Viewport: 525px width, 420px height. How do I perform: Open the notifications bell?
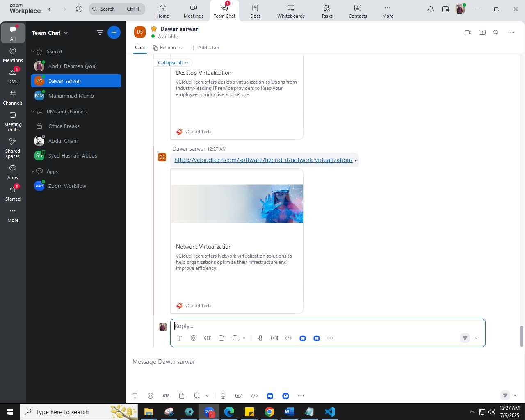tap(431, 9)
